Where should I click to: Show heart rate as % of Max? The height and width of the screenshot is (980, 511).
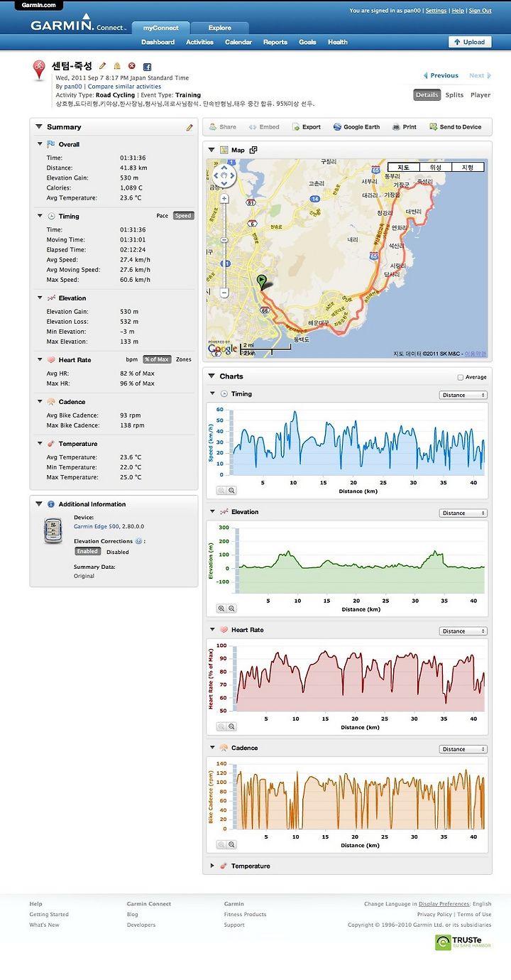tap(158, 359)
